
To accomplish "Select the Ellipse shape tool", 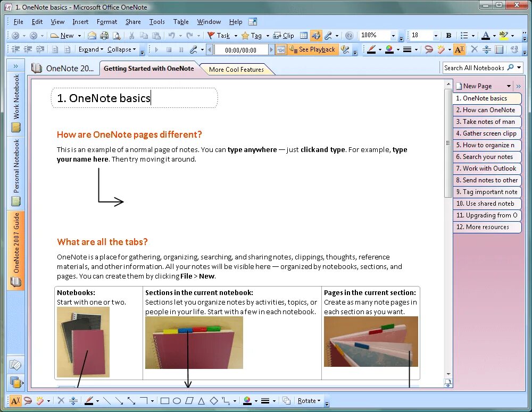I will (x=177, y=401).
